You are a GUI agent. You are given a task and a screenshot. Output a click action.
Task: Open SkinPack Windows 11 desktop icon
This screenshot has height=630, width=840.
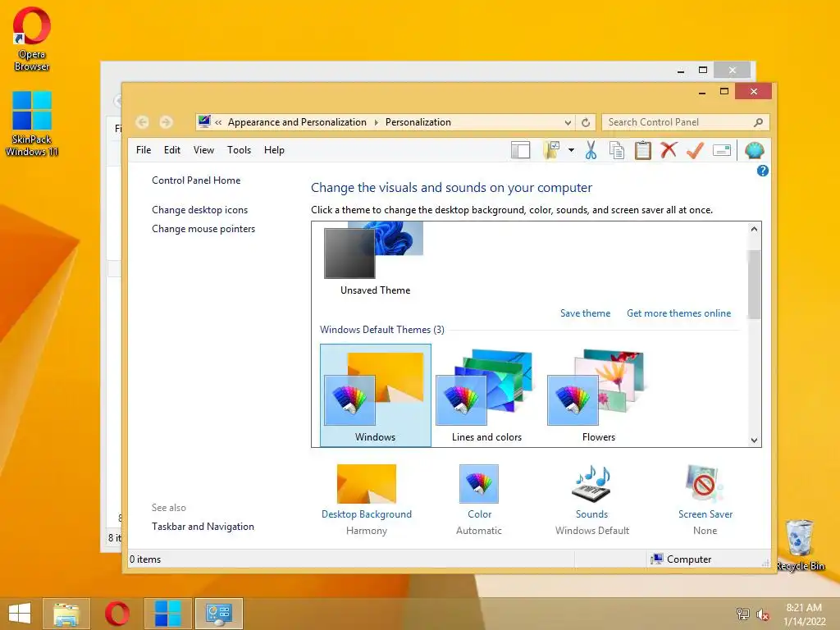point(32,124)
